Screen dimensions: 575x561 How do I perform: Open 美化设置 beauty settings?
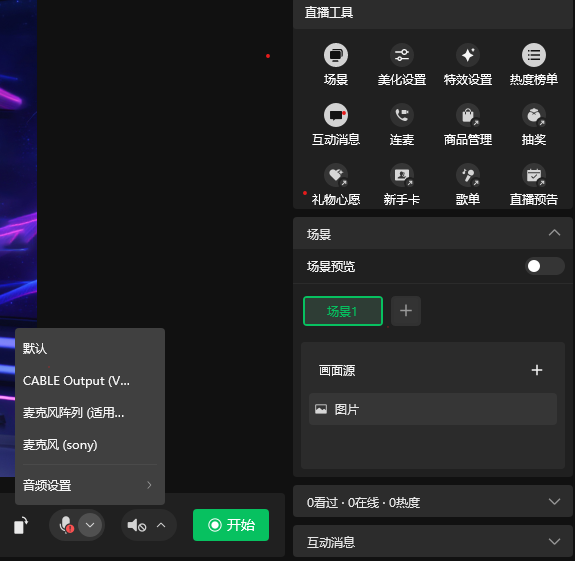(402, 55)
